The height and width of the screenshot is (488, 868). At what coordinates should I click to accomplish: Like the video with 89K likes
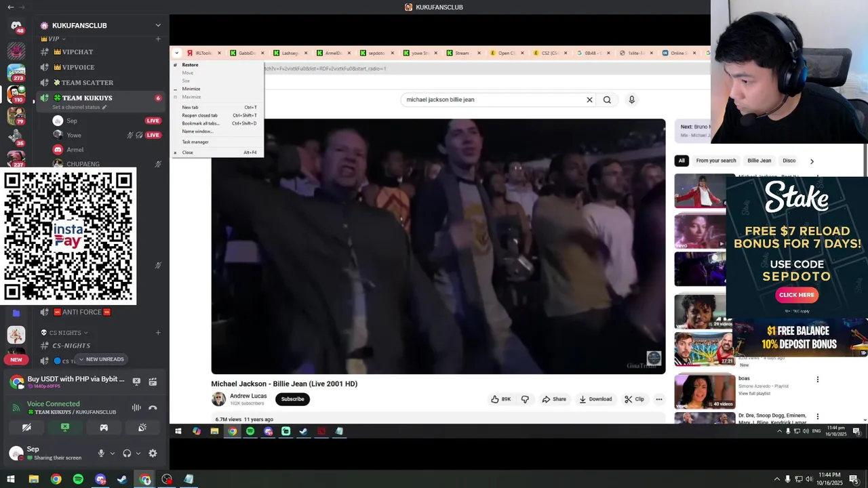pos(500,399)
